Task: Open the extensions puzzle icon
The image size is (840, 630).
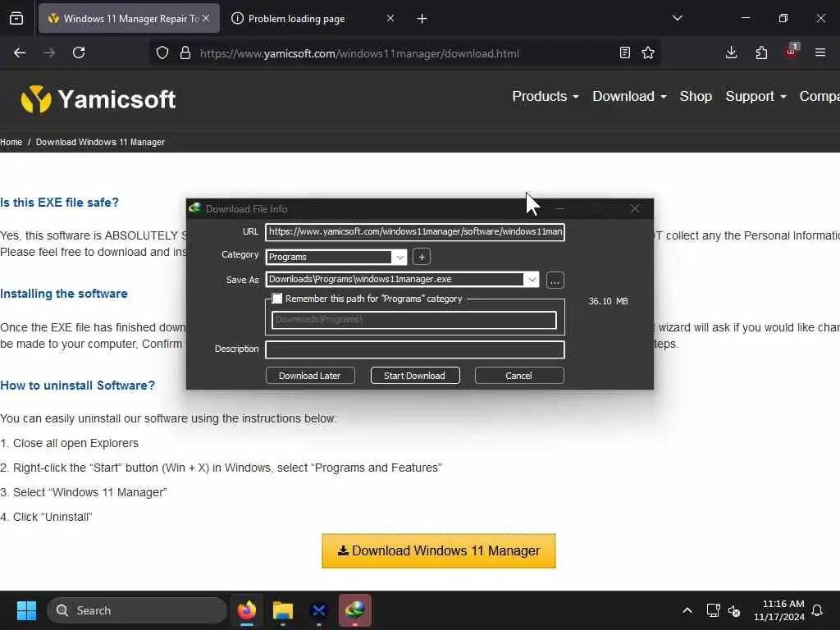Action: (x=761, y=52)
